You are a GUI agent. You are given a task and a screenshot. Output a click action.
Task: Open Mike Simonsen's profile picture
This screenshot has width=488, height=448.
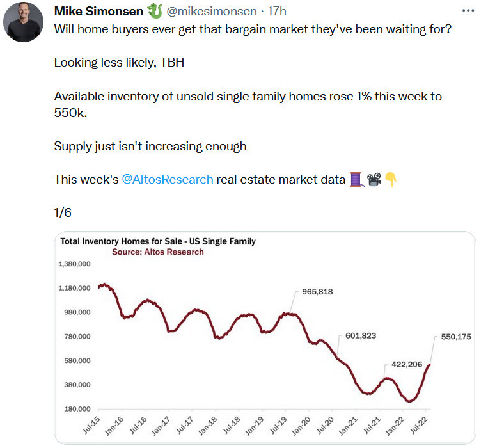[x=23, y=22]
